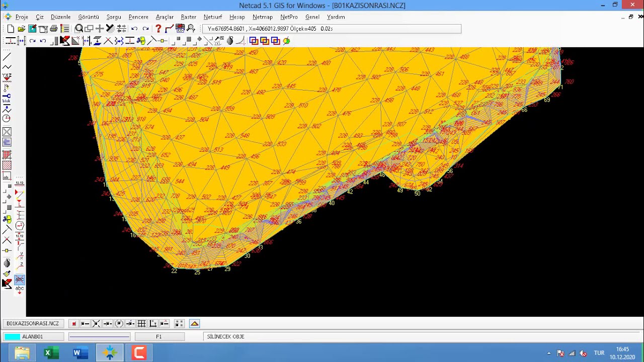Open the Çiz menu
The image size is (644, 362).
40,17
